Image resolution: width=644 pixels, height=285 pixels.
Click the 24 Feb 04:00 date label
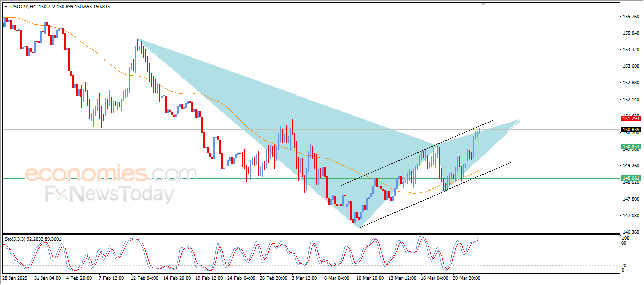point(241,278)
